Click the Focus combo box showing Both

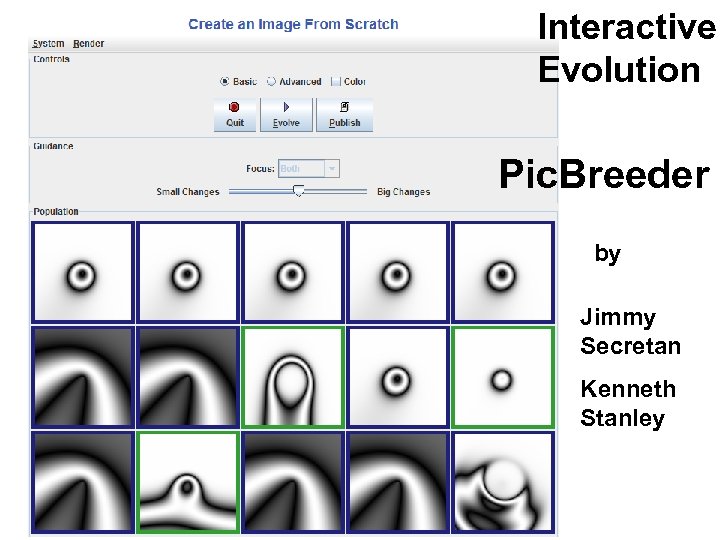pyautogui.click(x=309, y=169)
